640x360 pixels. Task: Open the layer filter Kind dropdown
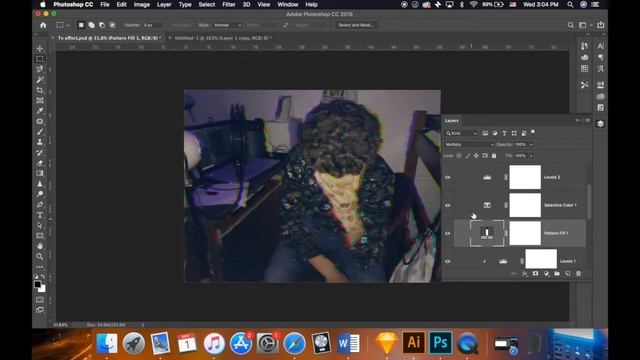(461, 133)
